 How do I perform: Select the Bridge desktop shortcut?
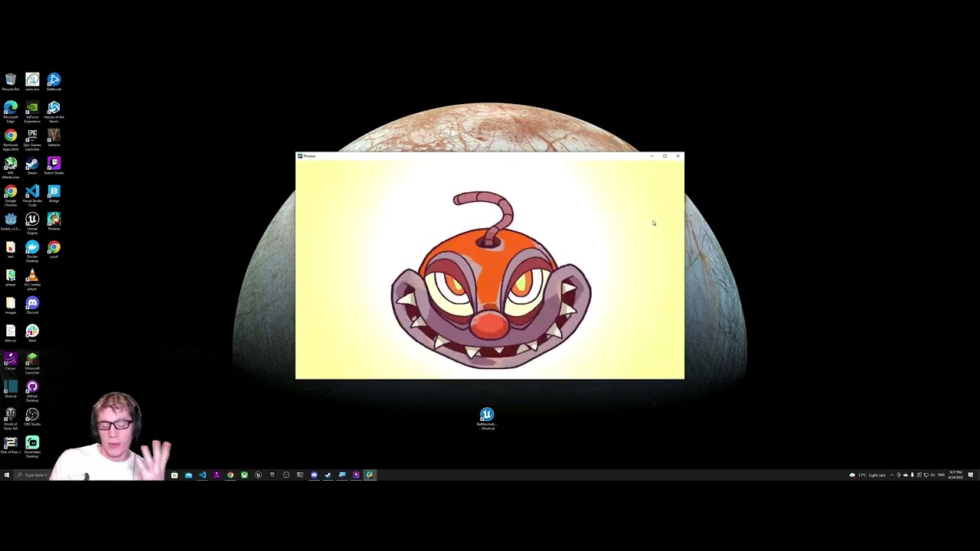[x=54, y=194]
